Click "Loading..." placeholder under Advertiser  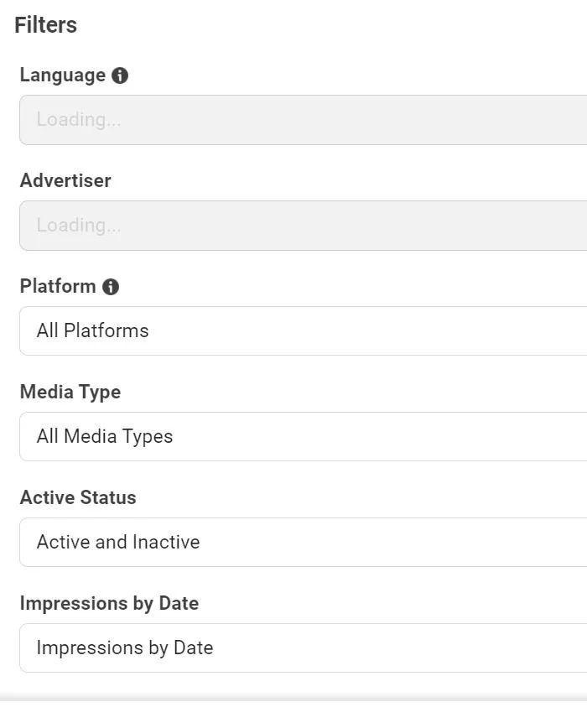tap(79, 226)
